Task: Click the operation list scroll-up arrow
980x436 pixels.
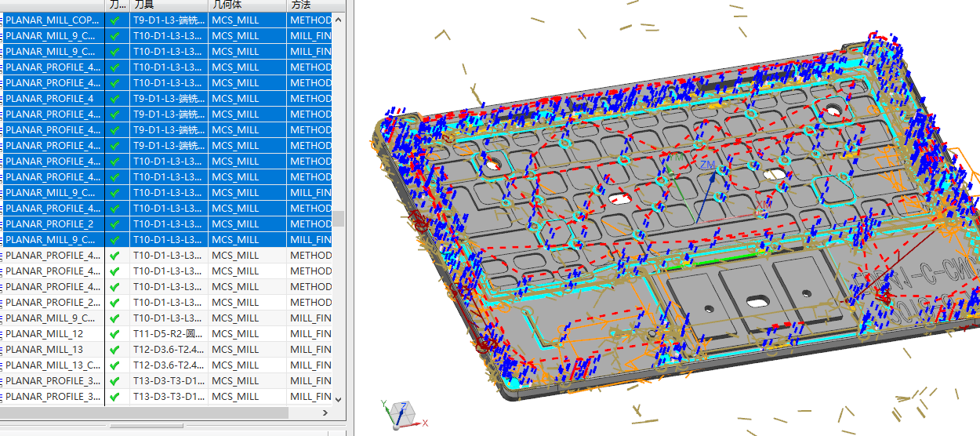Action: pyautogui.click(x=339, y=19)
